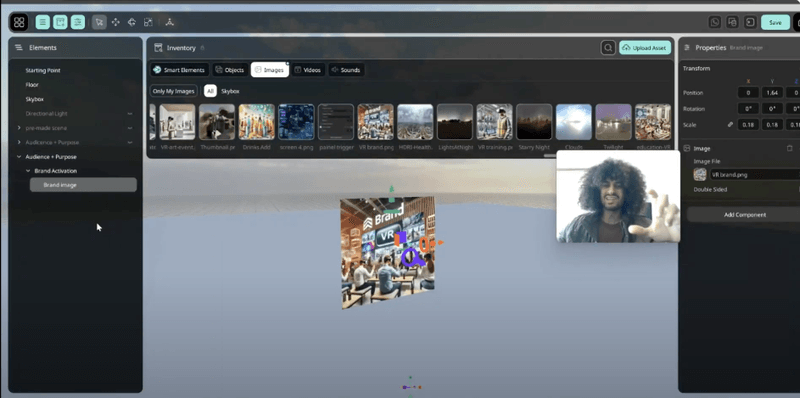
Task: Click the Upload Asset button
Action: (x=645, y=47)
